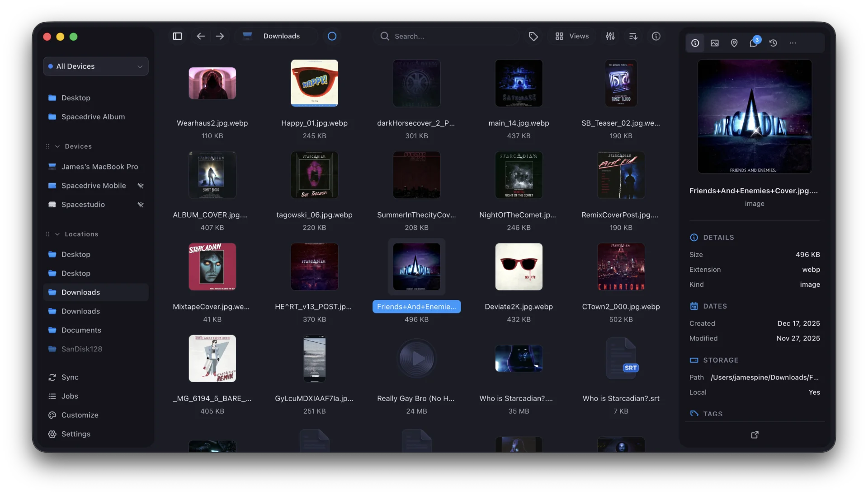Select the Documents location

click(95, 330)
